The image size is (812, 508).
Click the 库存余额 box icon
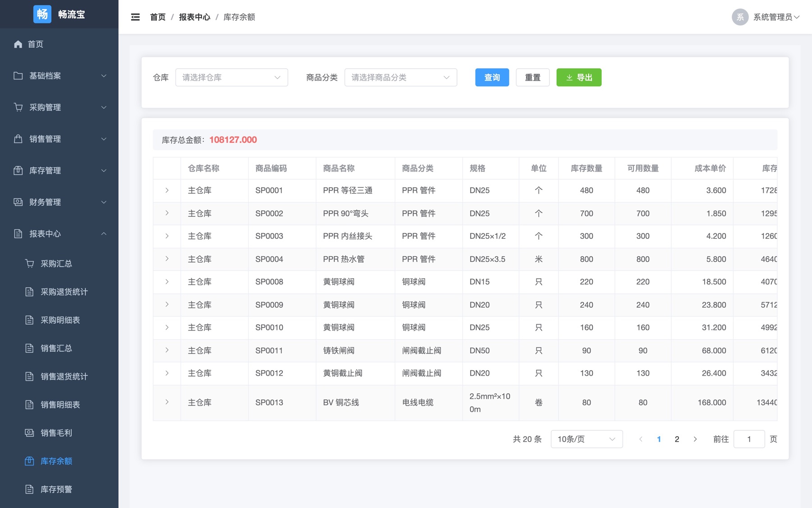coord(29,461)
